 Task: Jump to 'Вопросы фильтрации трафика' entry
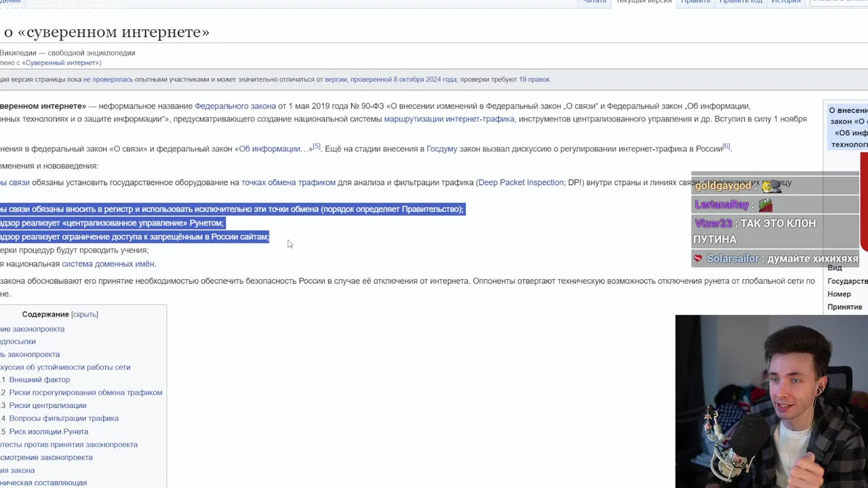[x=64, y=418]
